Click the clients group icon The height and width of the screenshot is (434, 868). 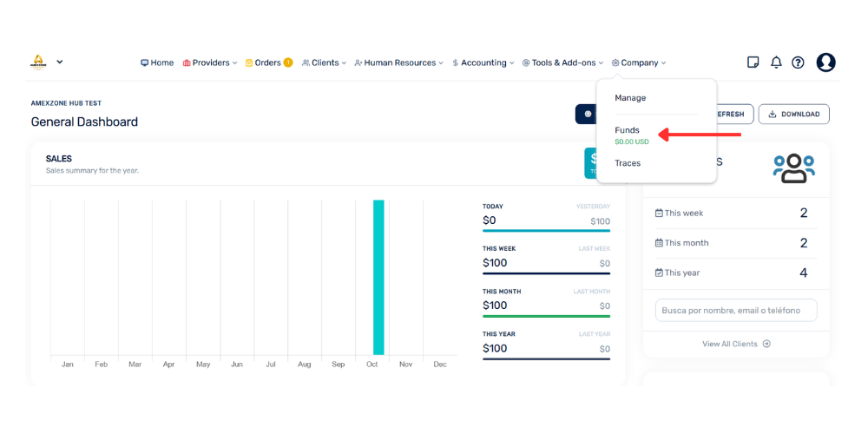(x=794, y=169)
